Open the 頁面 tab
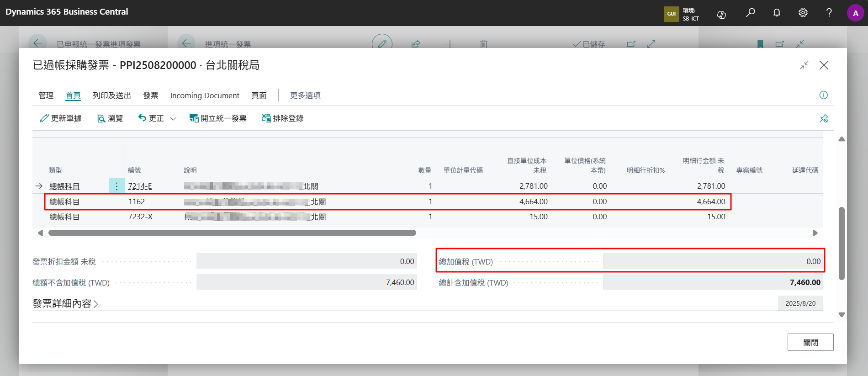The width and height of the screenshot is (868, 376). tap(259, 95)
